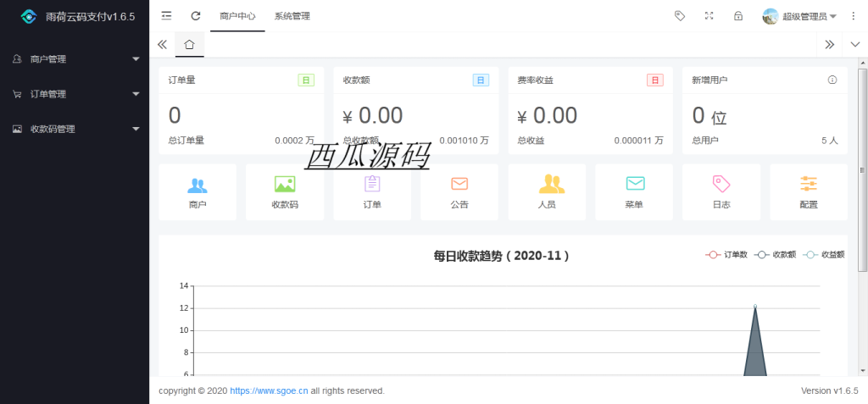Open the 日志 tag shortcut icon
868x404 pixels.
[x=721, y=184]
